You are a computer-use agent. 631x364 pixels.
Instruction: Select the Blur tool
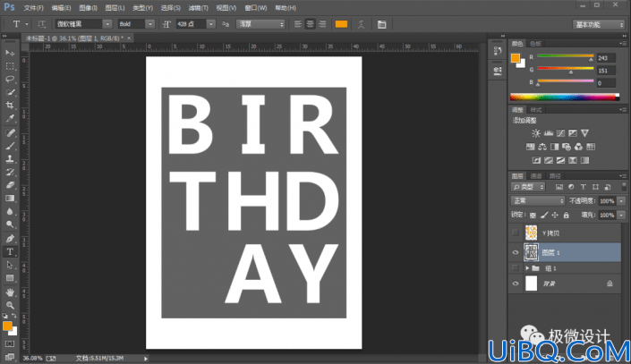10,212
